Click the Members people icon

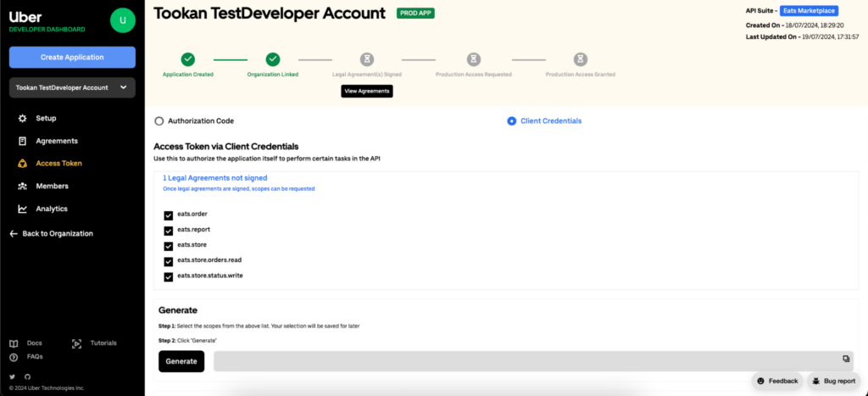pyautogui.click(x=22, y=186)
